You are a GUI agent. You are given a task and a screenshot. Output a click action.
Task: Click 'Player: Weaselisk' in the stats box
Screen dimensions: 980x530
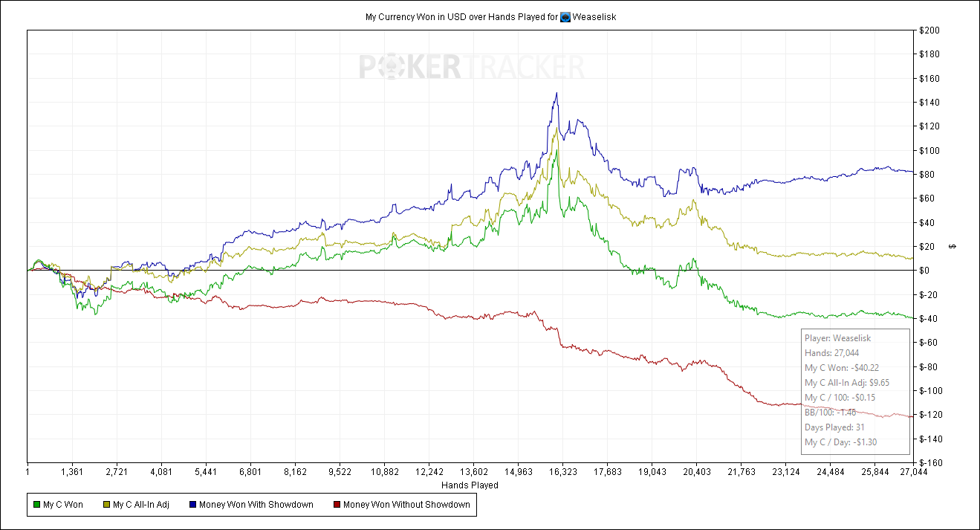(837, 338)
